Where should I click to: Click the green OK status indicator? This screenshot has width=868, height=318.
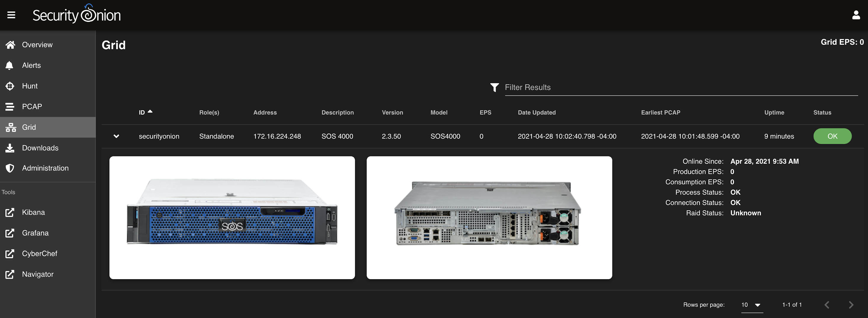click(x=832, y=136)
